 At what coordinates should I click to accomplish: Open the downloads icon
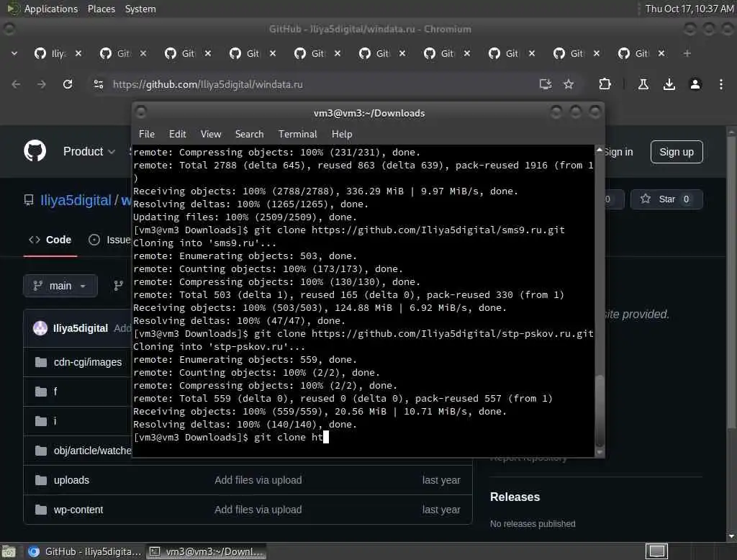[669, 84]
